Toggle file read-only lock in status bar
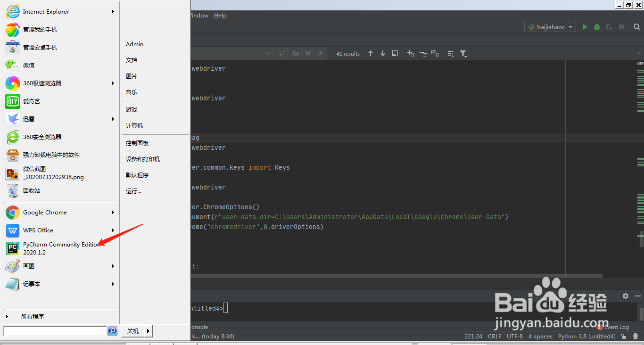644x345 pixels. coord(624,337)
